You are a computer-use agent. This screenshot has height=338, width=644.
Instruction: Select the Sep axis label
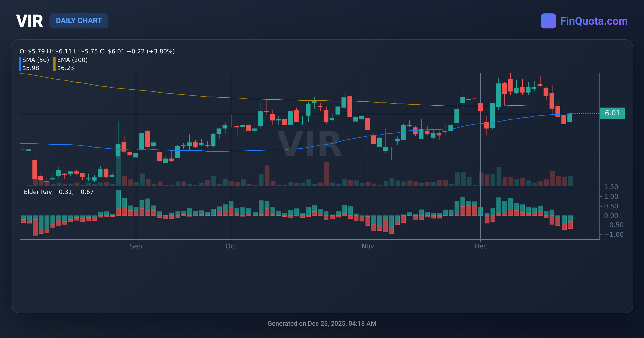[x=136, y=246]
